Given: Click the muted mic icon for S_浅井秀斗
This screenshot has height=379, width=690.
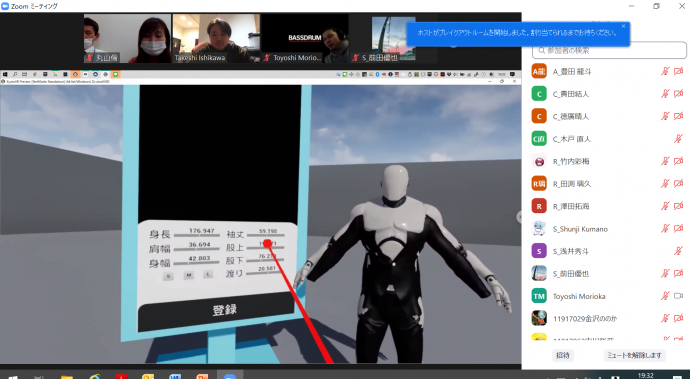Looking at the screenshot, I should [678, 251].
